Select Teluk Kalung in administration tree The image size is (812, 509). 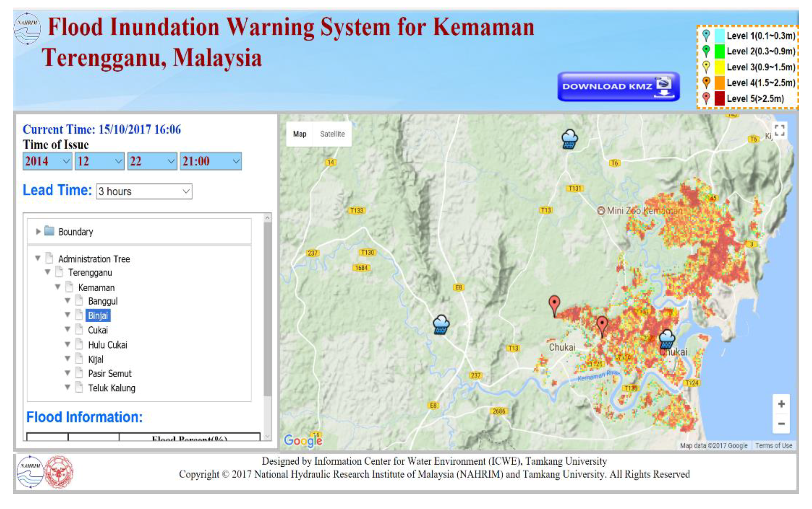(111, 388)
